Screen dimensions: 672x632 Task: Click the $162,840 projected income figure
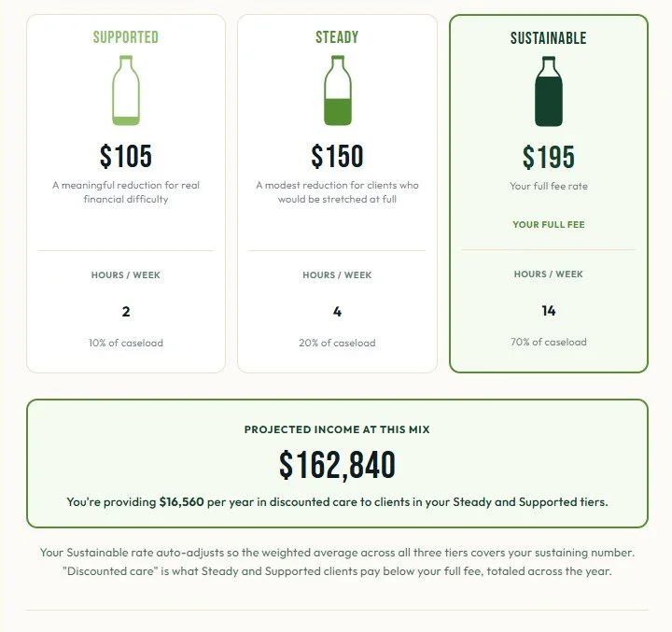337,465
